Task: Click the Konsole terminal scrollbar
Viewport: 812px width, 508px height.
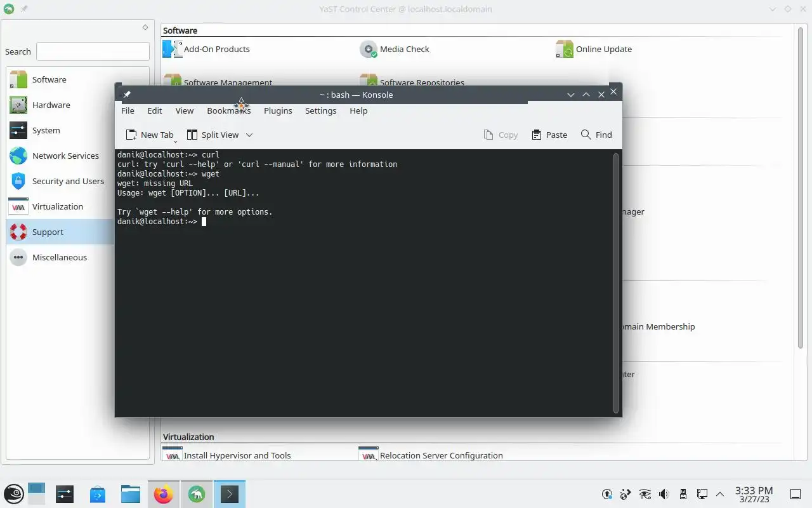Action: point(616,283)
